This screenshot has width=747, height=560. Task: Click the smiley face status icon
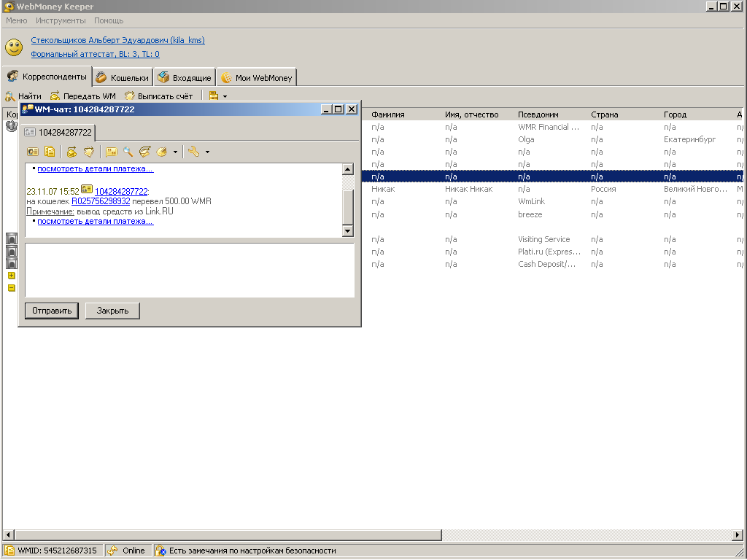[14, 47]
